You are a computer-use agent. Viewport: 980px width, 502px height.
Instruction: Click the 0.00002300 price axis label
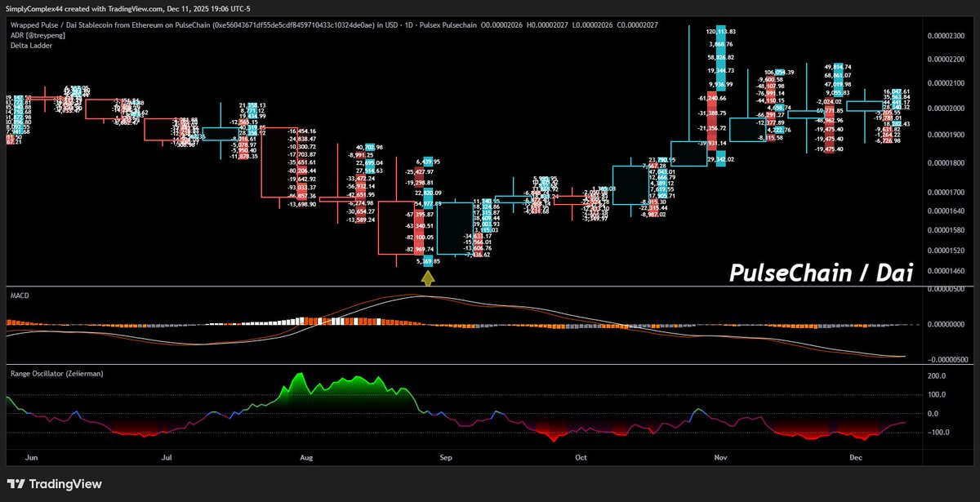pos(947,35)
